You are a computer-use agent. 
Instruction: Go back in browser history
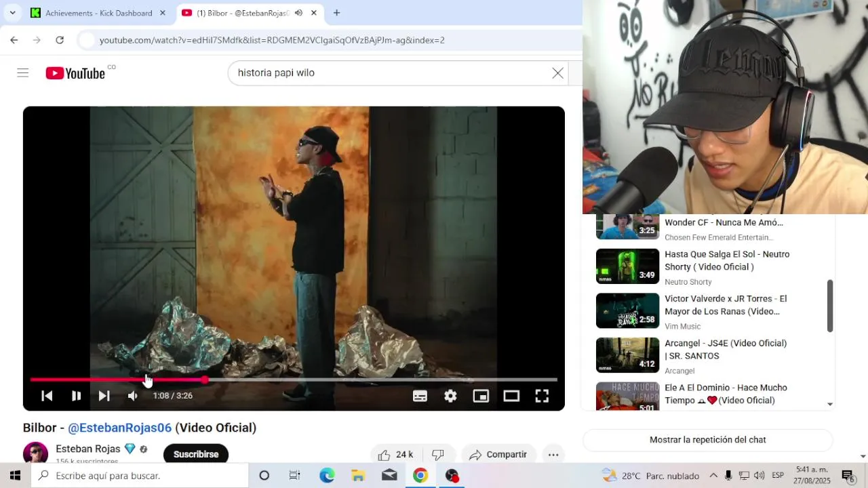14,40
